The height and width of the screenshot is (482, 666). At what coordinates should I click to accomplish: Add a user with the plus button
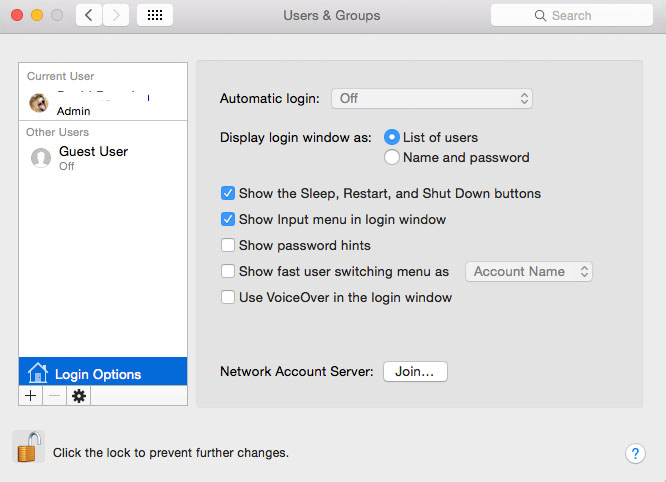(x=31, y=396)
